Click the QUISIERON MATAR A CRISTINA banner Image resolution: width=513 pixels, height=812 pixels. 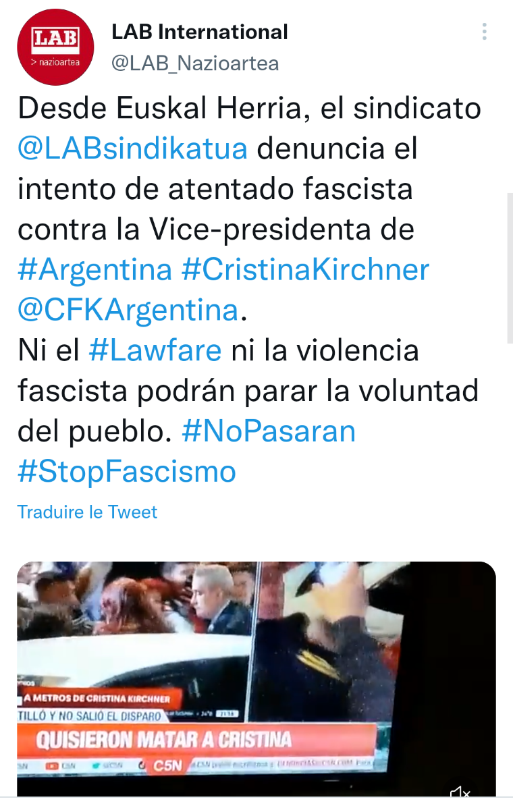click(194, 740)
